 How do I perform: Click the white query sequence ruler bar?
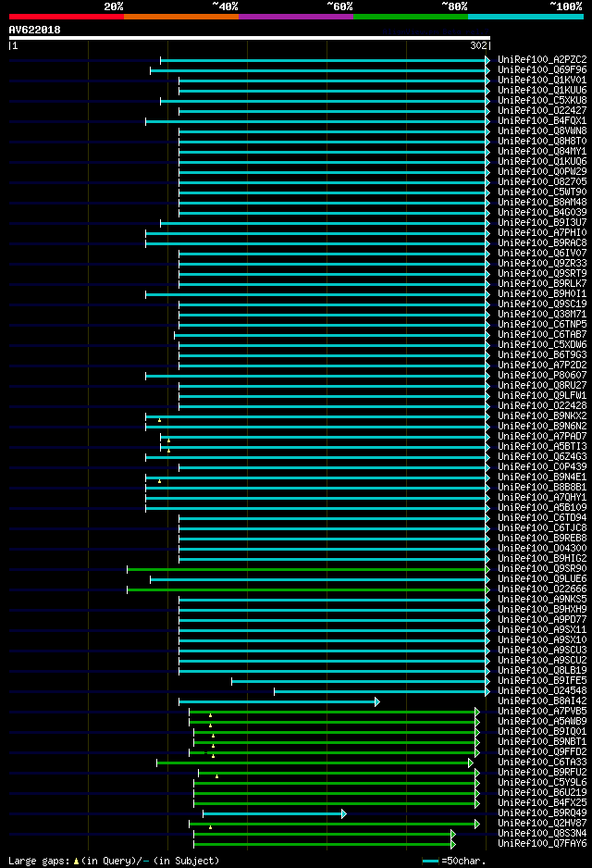click(x=250, y=38)
